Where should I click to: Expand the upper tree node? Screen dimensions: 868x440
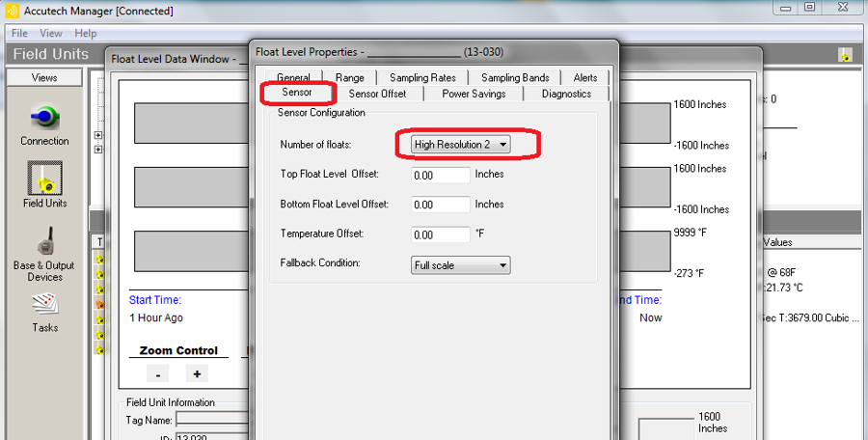tap(98, 135)
